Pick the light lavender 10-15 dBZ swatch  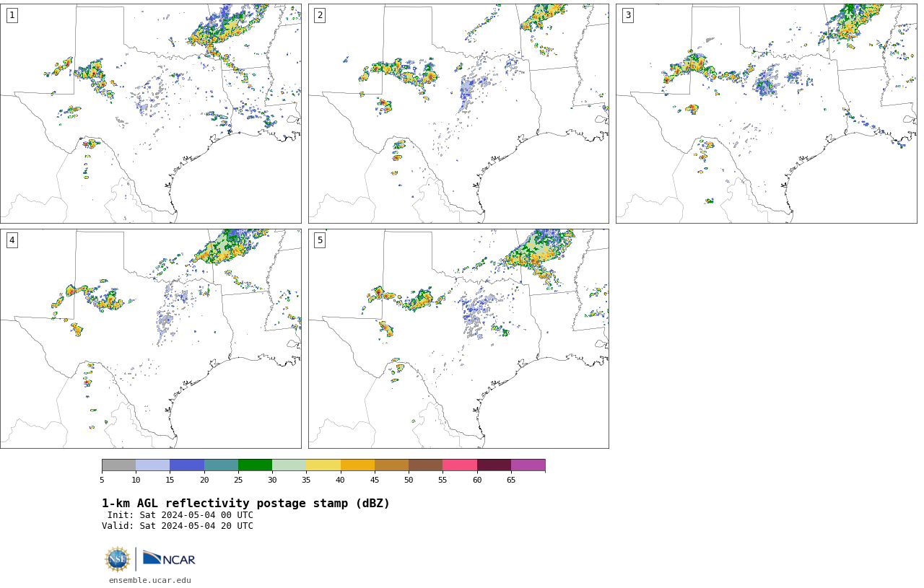(x=152, y=465)
